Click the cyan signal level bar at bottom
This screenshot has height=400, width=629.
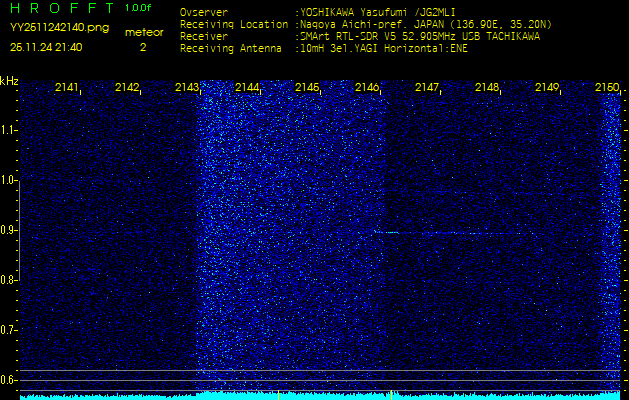tap(320, 395)
